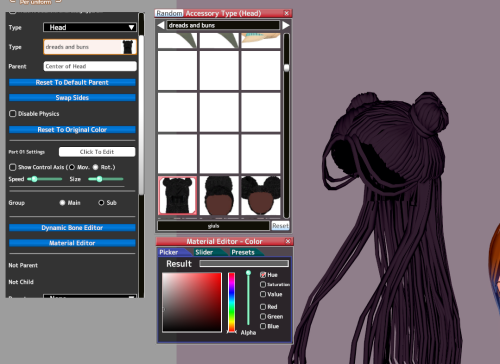Close the Accessory Type (Head) window
Image resolution: width=500 pixels, height=364 pixels.
pyautogui.click(x=287, y=13)
